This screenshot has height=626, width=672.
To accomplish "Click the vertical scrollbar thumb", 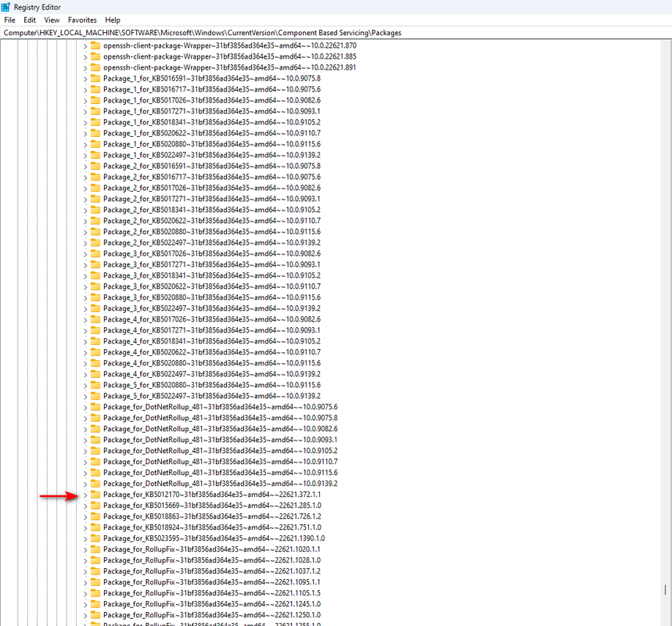I will (x=665, y=590).
